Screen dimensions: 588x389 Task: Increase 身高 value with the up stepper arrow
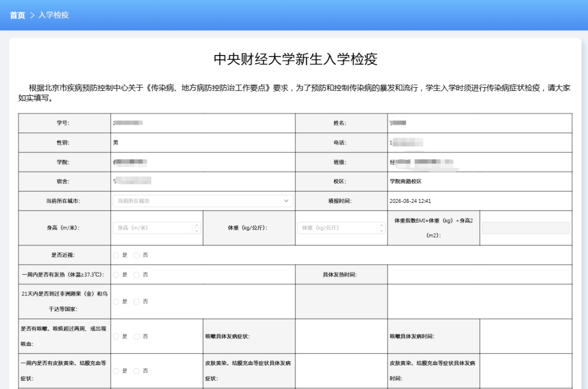[197, 225]
